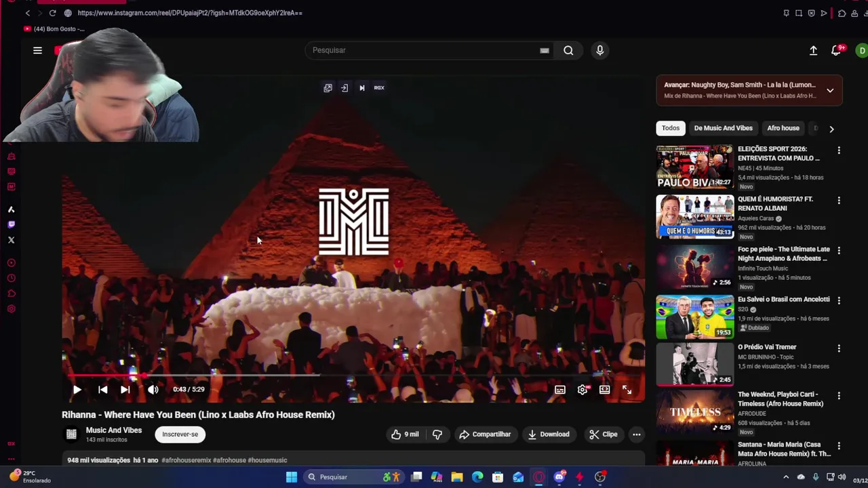Click the skip-next icon above the player
This screenshot has height=488, width=868.
click(x=362, y=87)
